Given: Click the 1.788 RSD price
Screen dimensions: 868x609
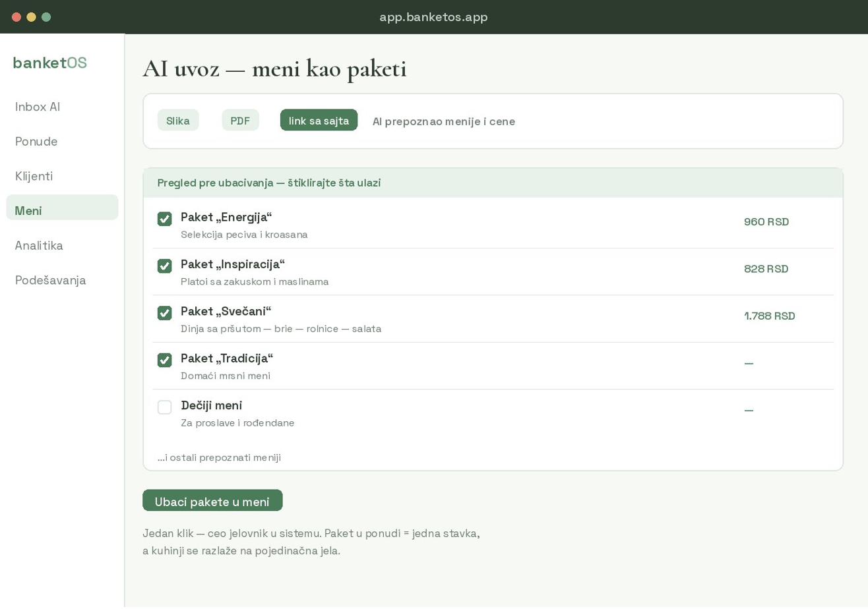Looking at the screenshot, I should (x=770, y=316).
